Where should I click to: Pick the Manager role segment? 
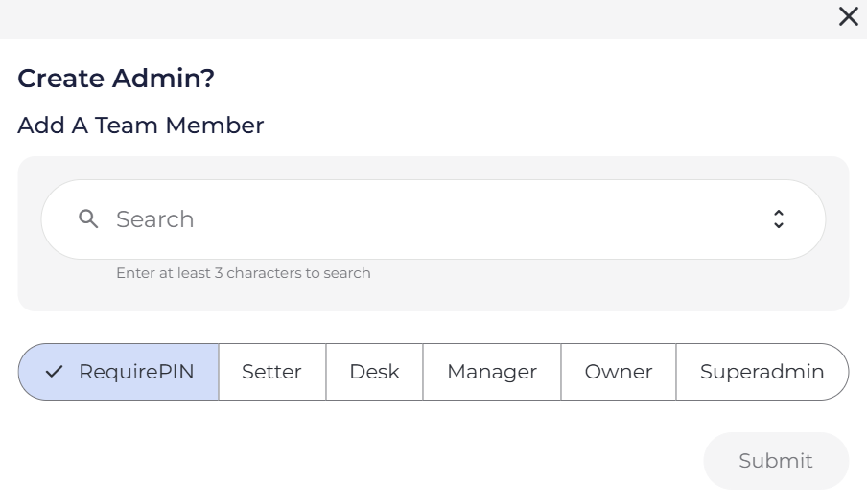tap(491, 372)
